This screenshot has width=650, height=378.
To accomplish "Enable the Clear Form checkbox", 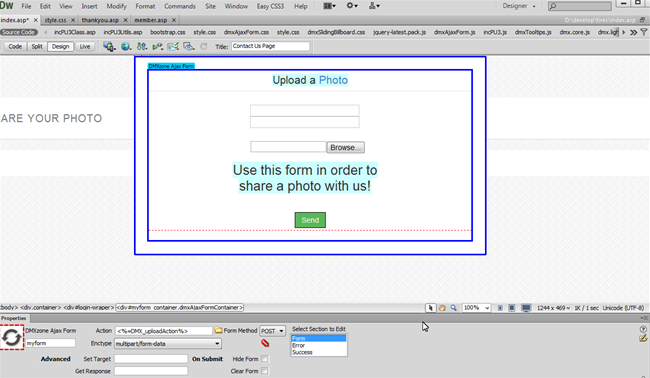I will [264, 371].
